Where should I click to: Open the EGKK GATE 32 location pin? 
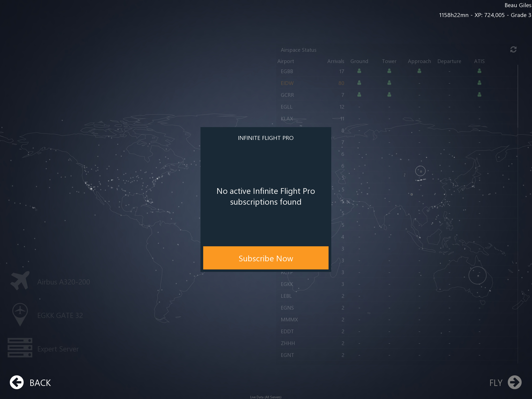pyautogui.click(x=20, y=314)
